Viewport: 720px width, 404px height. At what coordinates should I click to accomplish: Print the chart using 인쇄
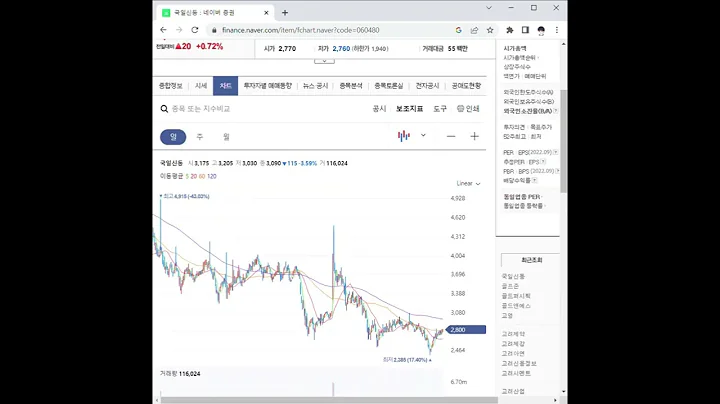(x=468, y=109)
